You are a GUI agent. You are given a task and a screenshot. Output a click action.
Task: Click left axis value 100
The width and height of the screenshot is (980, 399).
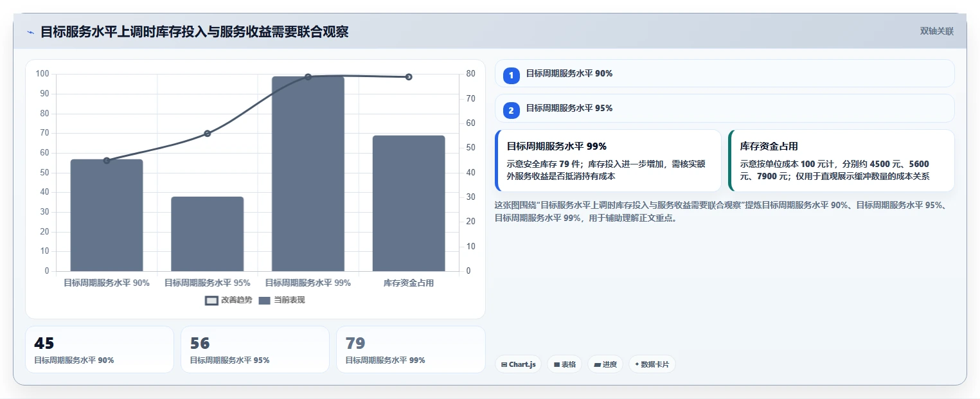[x=42, y=74]
